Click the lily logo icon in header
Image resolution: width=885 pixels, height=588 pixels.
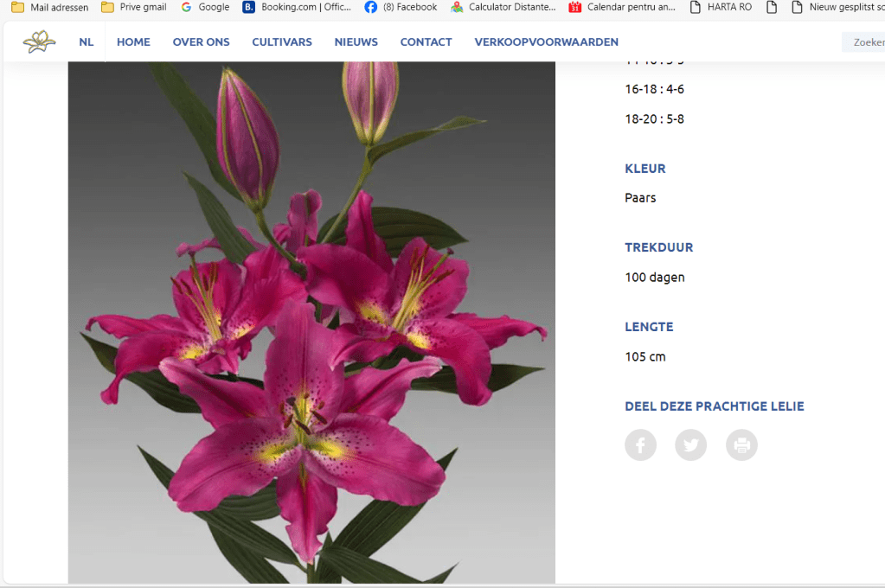click(39, 42)
